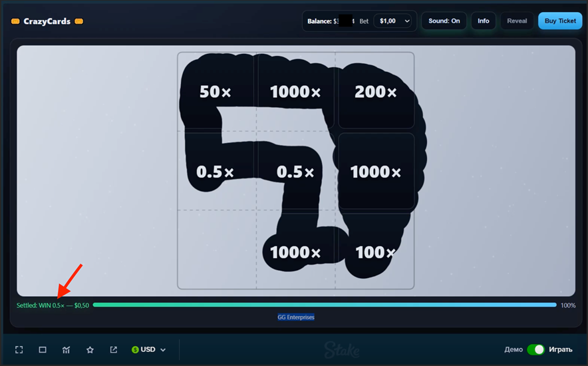This screenshot has height=366, width=588.
Task: Select the 50× scratch card cell
Action: pyautogui.click(x=216, y=92)
